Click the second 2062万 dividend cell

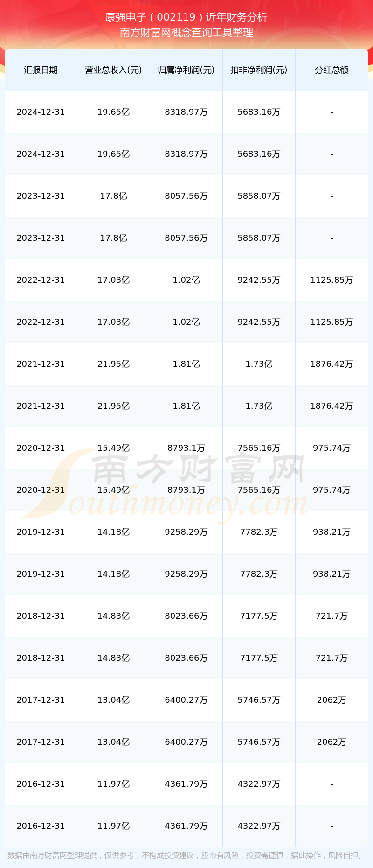coord(332,742)
